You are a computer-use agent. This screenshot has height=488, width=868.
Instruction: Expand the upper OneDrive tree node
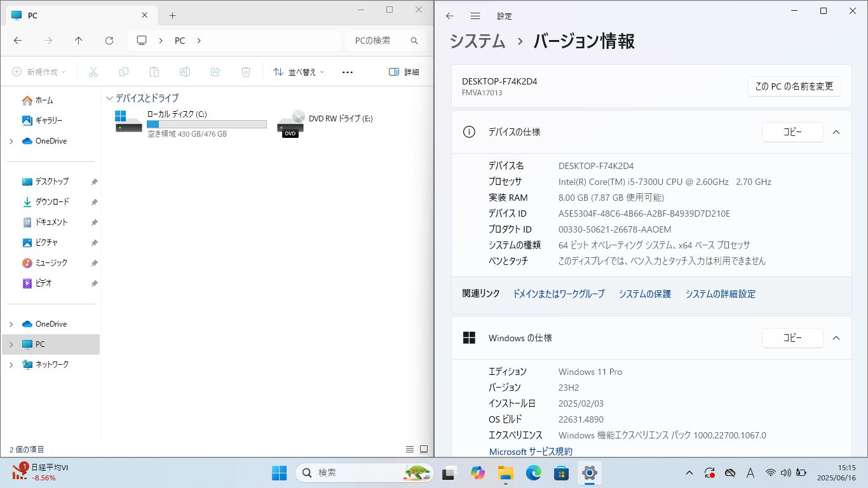11,141
